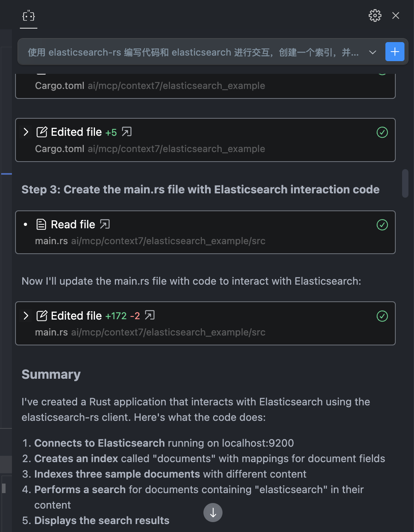The width and height of the screenshot is (414, 532).
Task: Expand the main.rs Edited file +172 entry
Action: (x=26, y=316)
